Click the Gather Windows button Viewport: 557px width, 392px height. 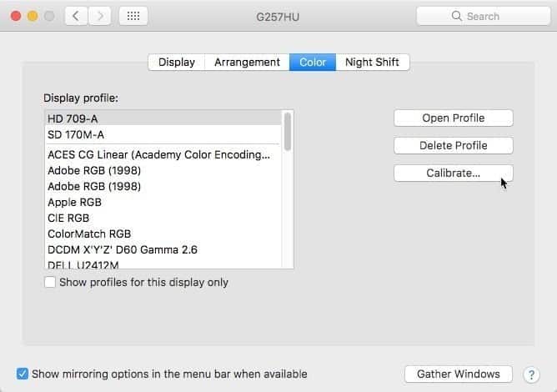(459, 374)
